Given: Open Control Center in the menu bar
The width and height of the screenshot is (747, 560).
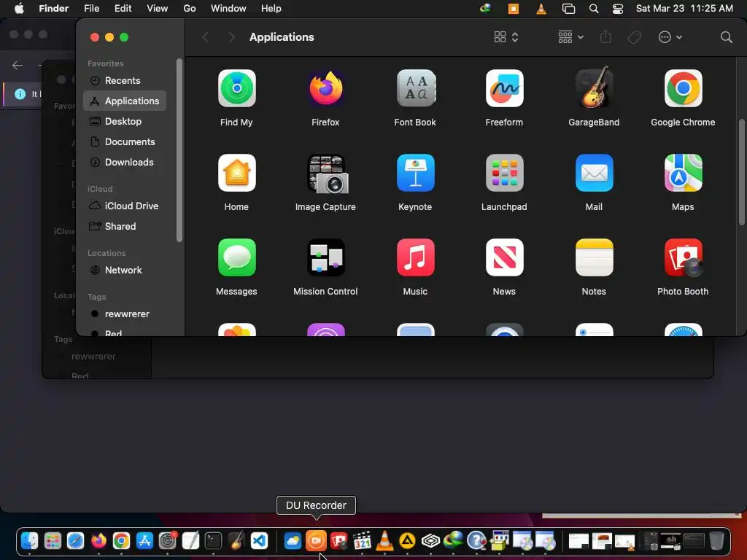Looking at the screenshot, I should tap(618, 9).
